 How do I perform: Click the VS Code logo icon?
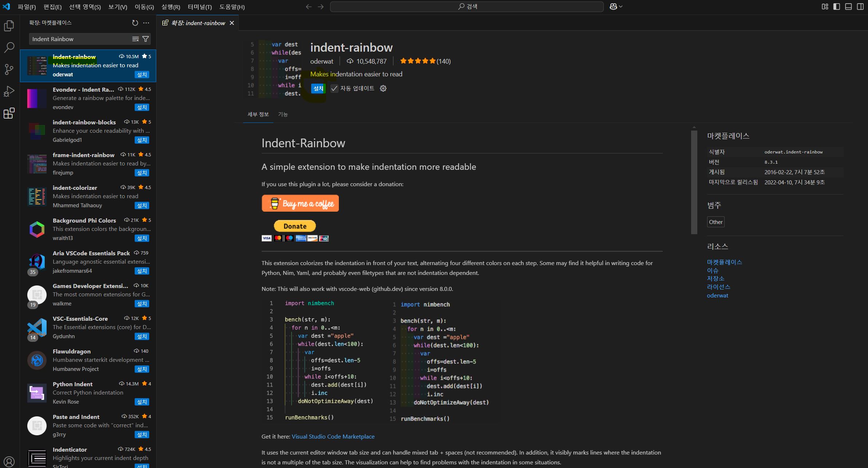click(x=7, y=7)
